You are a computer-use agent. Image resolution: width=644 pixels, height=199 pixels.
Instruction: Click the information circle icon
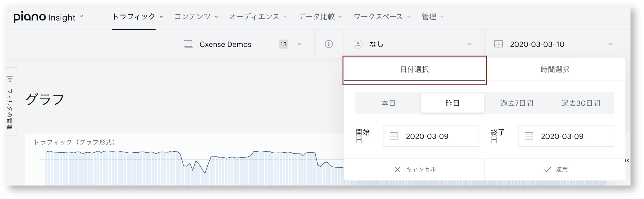click(329, 44)
